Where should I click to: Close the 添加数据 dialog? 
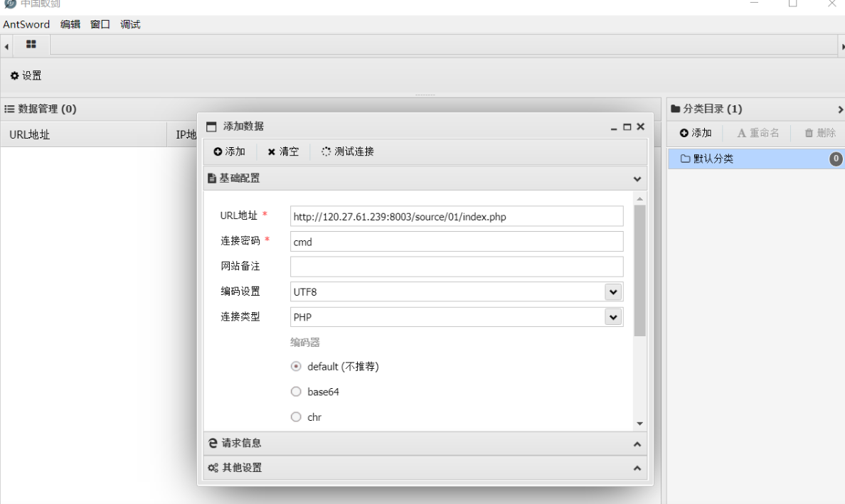pyautogui.click(x=641, y=127)
